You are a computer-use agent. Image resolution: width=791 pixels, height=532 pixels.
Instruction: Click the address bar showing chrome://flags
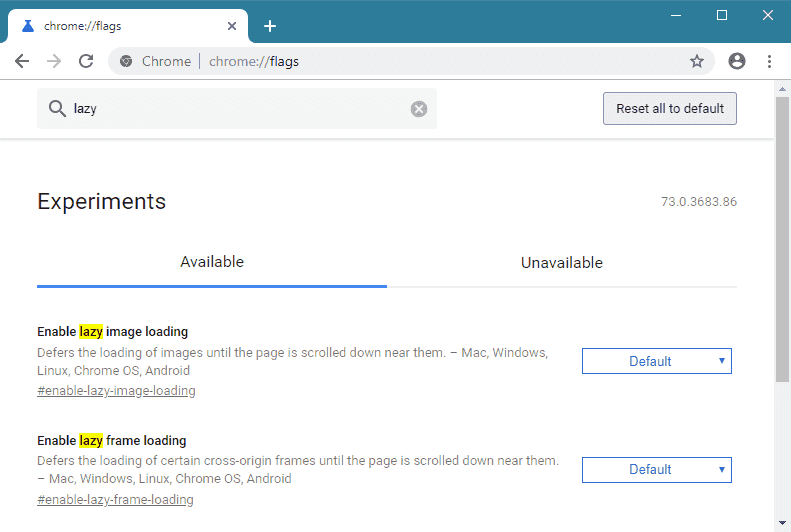[411, 61]
